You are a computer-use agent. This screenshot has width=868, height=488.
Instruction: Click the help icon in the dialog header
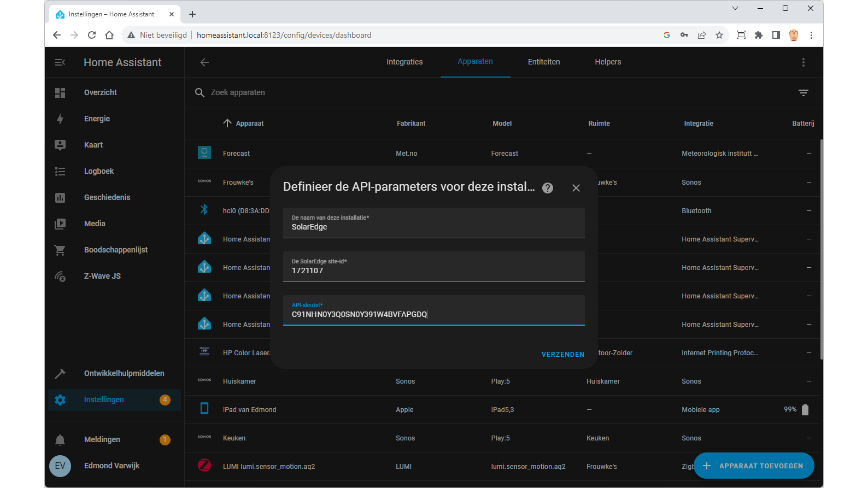[547, 188]
